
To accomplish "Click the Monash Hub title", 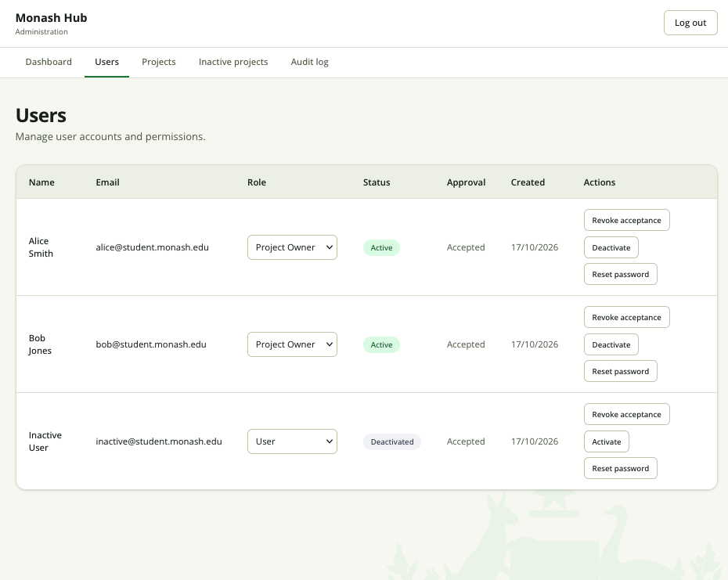I will pos(51,18).
